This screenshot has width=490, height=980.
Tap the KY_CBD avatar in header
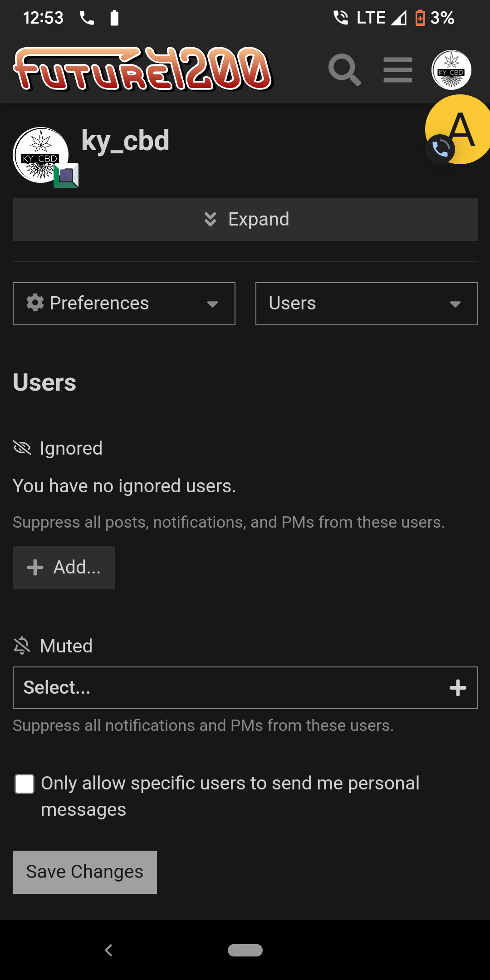pyautogui.click(x=451, y=70)
